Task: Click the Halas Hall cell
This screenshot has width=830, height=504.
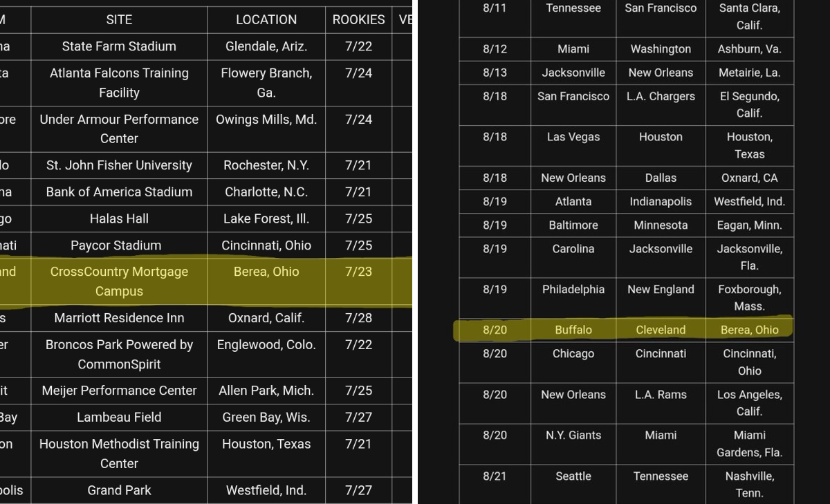Action: tap(119, 218)
